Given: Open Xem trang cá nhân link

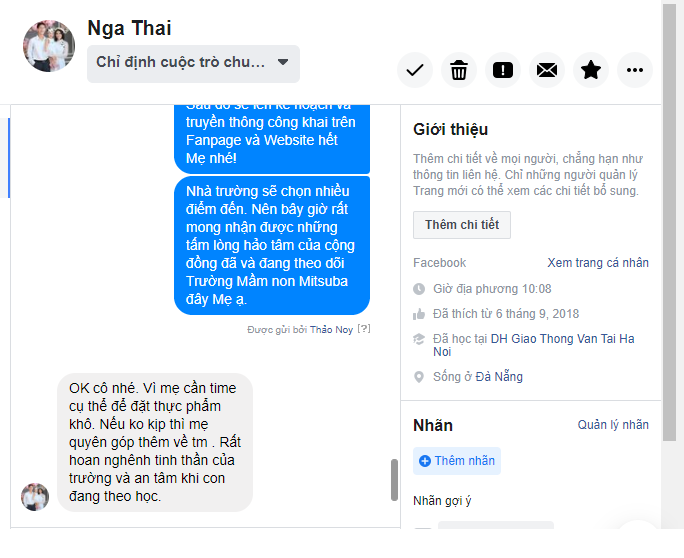Looking at the screenshot, I should tap(598, 263).
